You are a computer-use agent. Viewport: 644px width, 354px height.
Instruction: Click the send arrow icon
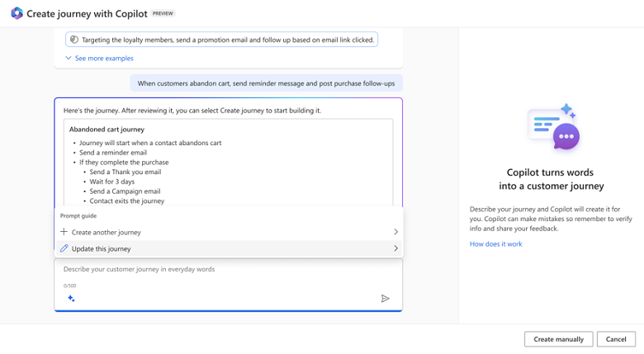(x=385, y=299)
